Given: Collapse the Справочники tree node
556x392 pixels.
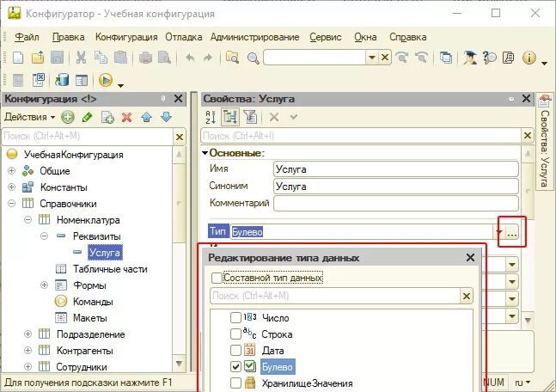Looking at the screenshot, I should pos(11,204).
